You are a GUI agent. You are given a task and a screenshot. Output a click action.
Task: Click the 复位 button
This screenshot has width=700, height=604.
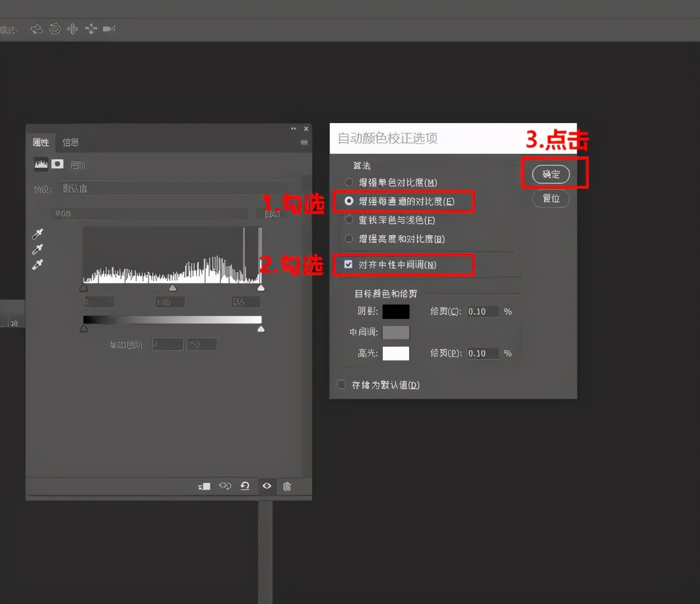point(551,199)
